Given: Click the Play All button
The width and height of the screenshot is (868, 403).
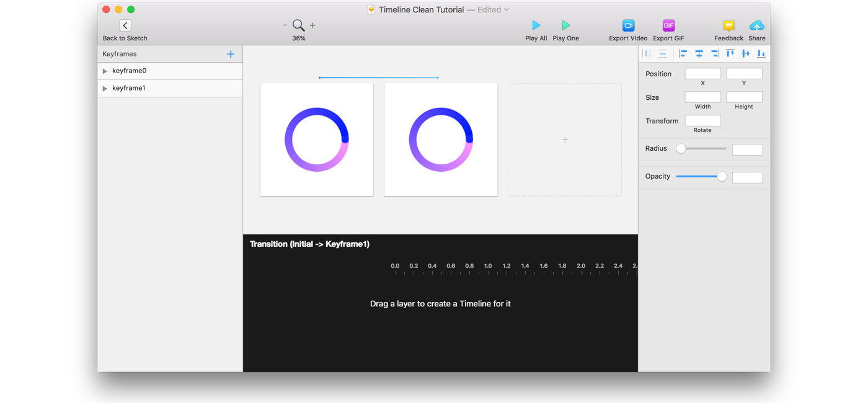Looking at the screenshot, I should pos(536,25).
